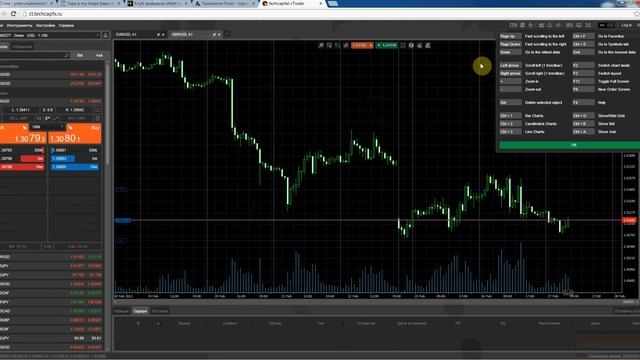640x360 pixels.
Task: Click the last icon in chart toolbar
Action: [x=428, y=45]
